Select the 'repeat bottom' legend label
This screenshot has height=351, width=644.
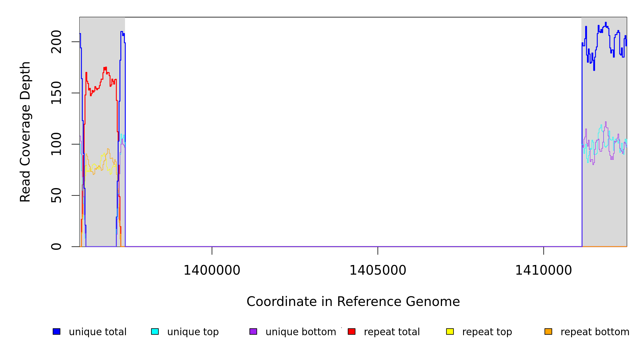[x=595, y=332]
